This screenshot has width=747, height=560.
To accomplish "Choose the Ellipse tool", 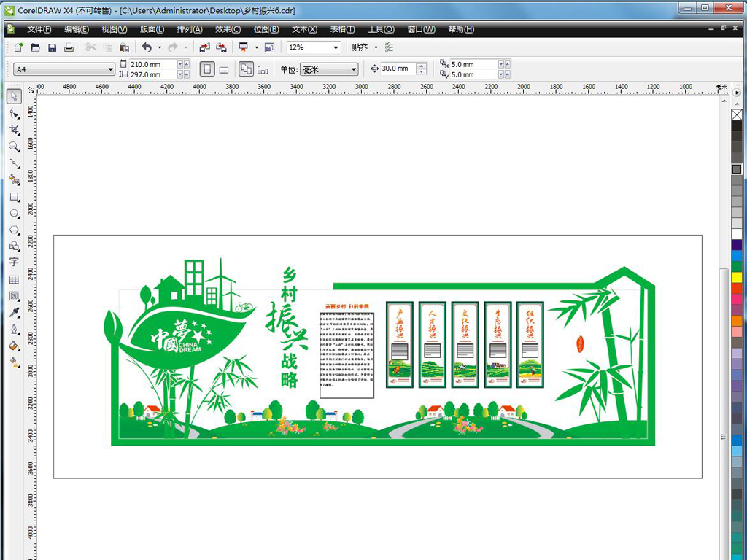I will [14, 214].
